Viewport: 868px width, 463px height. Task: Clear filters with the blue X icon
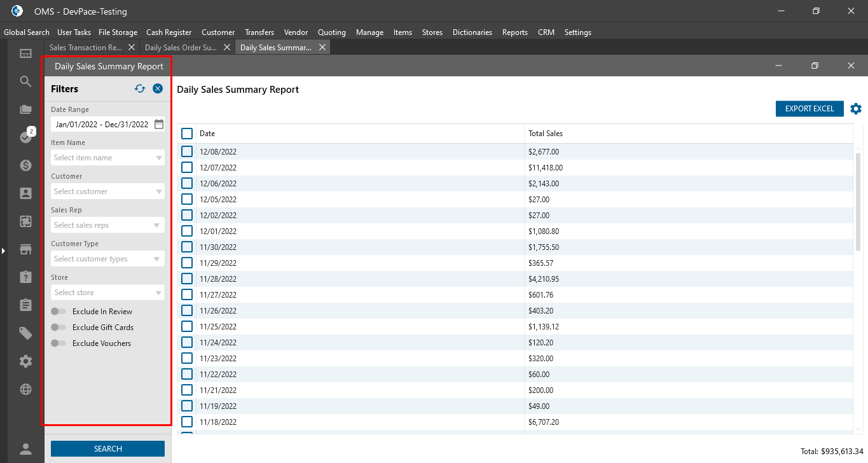click(x=158, y=89)
